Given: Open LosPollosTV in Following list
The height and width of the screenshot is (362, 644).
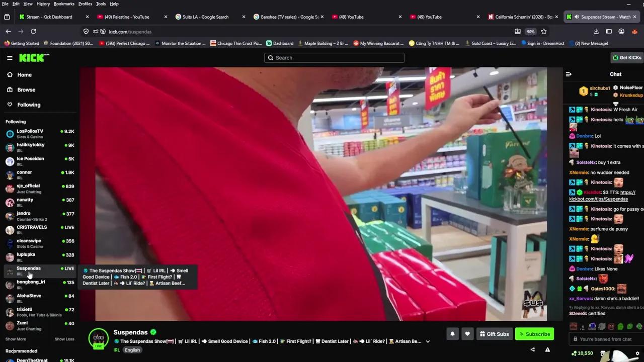Looking at the screenshot, I should coord(39,133).
